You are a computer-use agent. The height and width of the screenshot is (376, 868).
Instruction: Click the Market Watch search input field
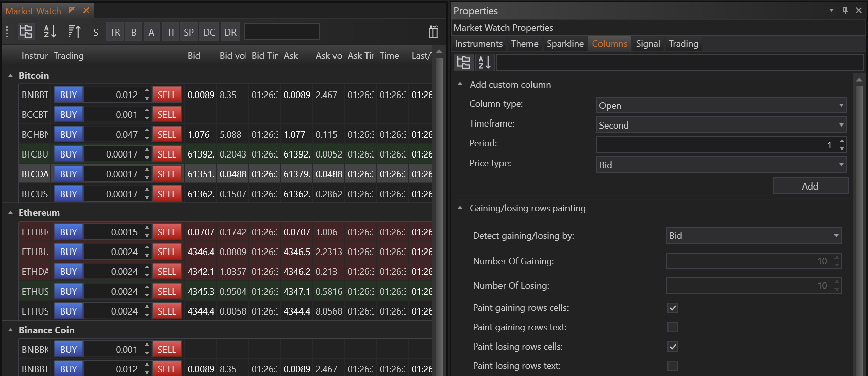point(282,32)
